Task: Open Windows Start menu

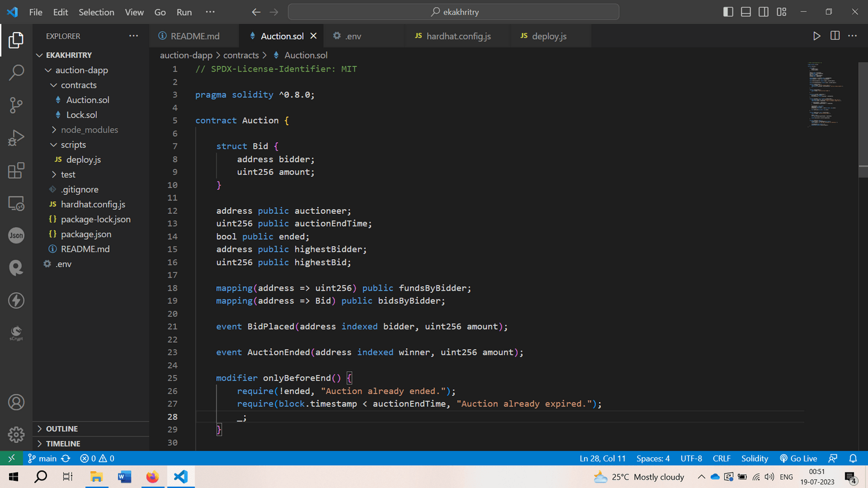Action: (x=13, y=477)
